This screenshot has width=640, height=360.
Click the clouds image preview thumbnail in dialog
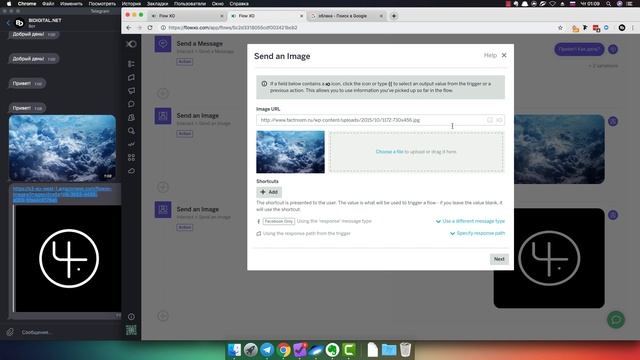pyautogui.click(x=290, y=152)
